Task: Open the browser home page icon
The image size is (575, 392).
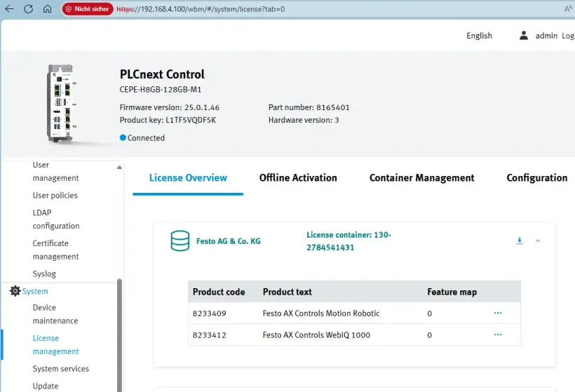Action: pyautogui.click(x=47, y=9)
